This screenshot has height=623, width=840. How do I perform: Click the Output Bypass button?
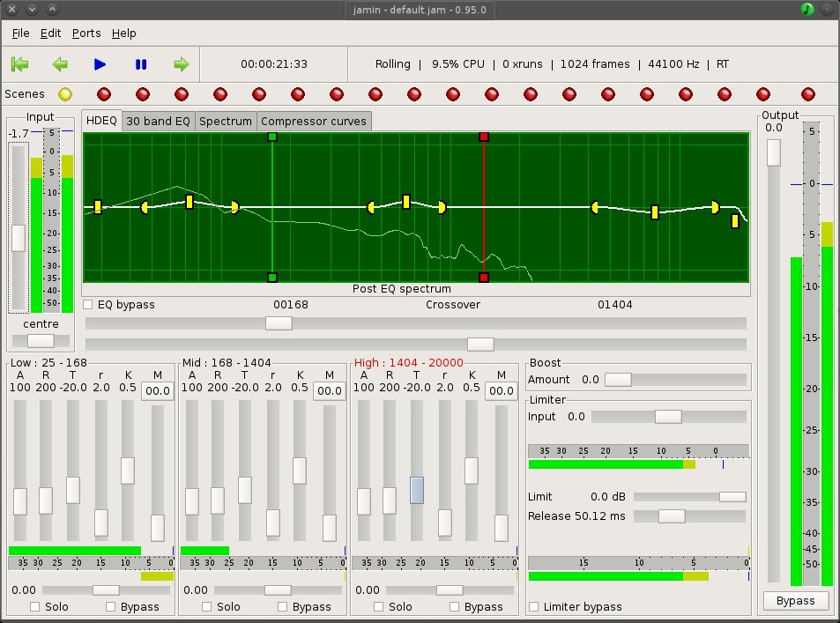[x=796, y=601]
